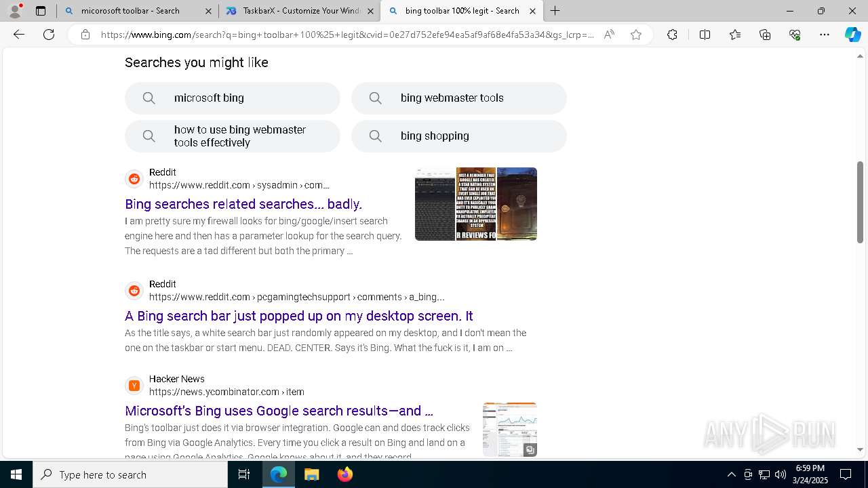Click the news.ycombinator.com item URL
The width and height of the screenshot is (868, 488).
pos(226,392)
